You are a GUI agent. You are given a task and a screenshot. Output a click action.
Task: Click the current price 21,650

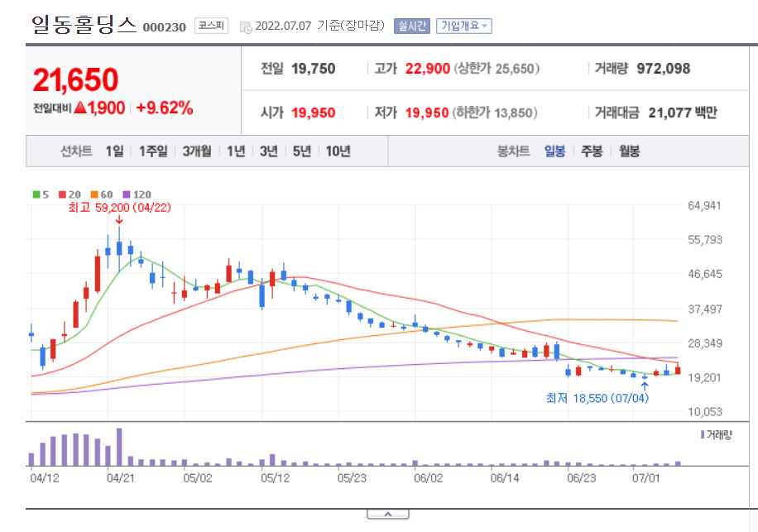76,79
